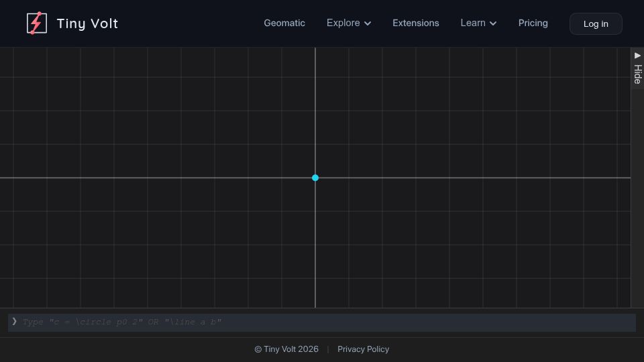Image resolution: width=644 pixels, height=362 pixels.
Task: Click the Log in button
Action: 596,24
